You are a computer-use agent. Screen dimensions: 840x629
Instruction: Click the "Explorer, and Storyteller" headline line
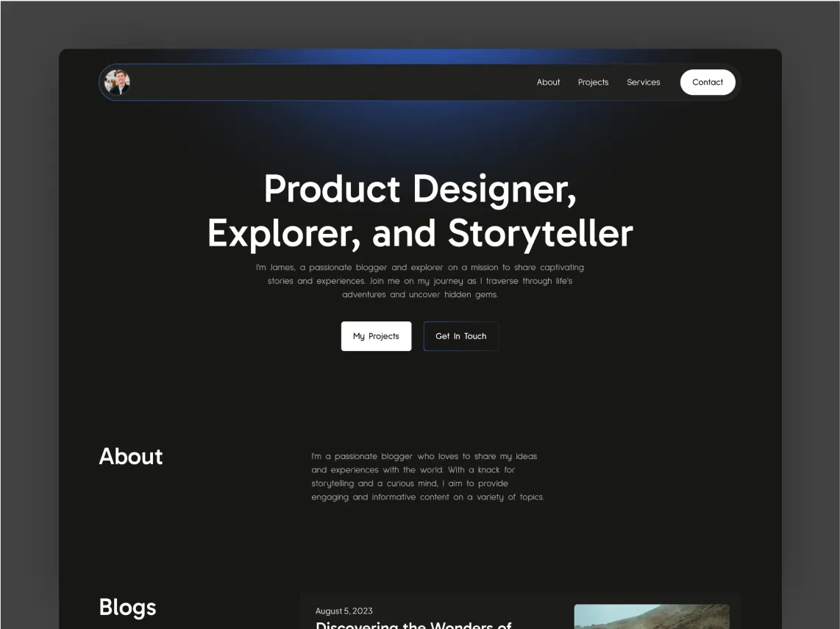point(420,234)
